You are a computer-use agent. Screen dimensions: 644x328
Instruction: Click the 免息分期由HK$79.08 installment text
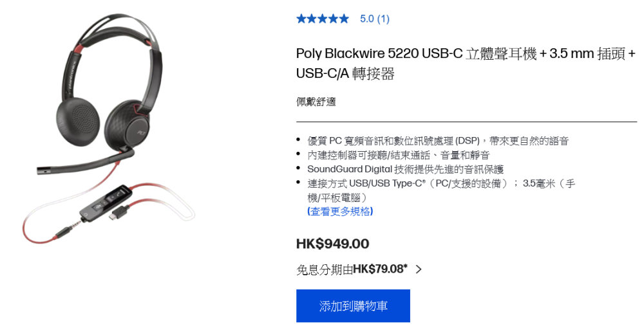(x=352, y=269)
